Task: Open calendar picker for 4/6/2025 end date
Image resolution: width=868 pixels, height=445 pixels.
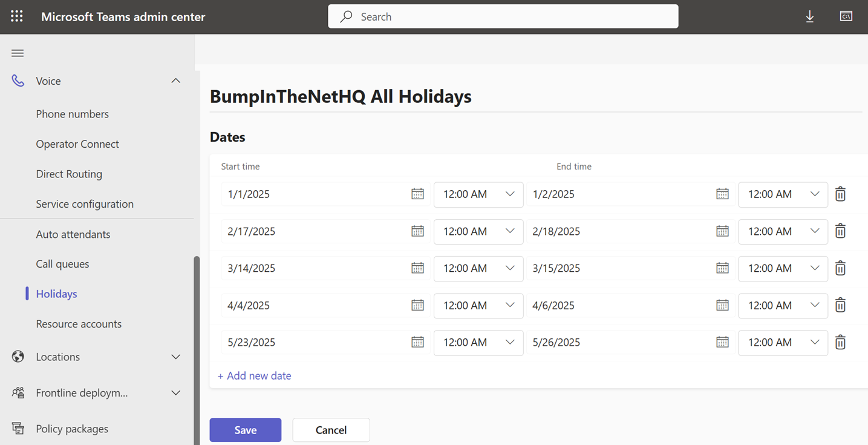Action: pos(722,305)
